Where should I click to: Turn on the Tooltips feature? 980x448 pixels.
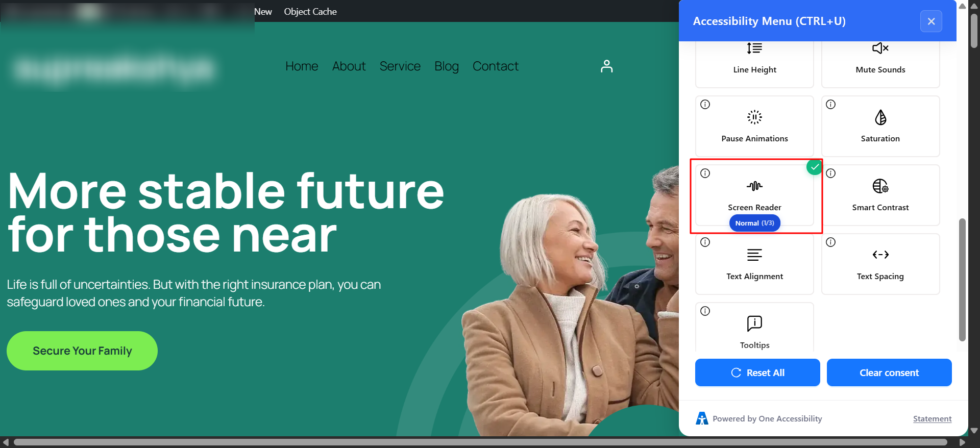754,327
